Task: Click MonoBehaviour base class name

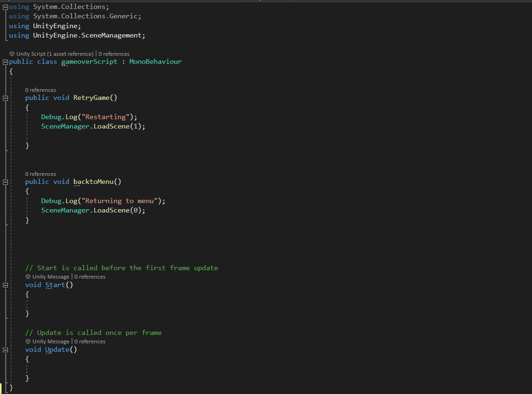Action: 155,61
